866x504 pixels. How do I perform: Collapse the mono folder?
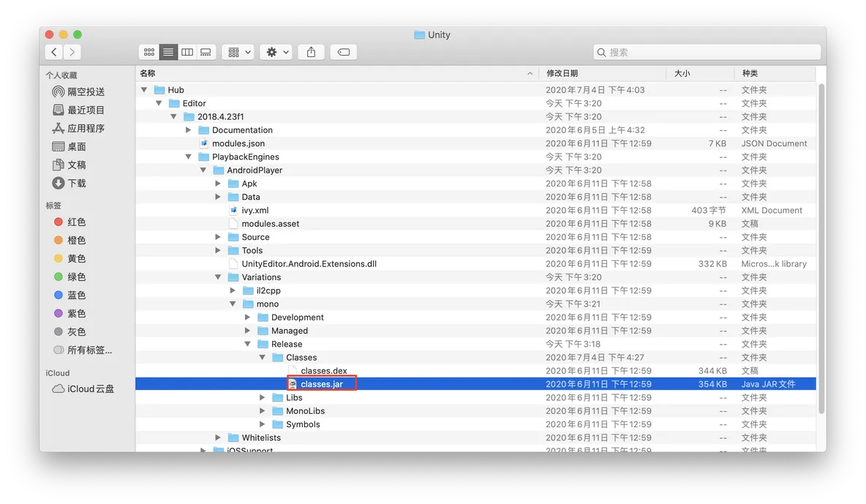[233, 304]
